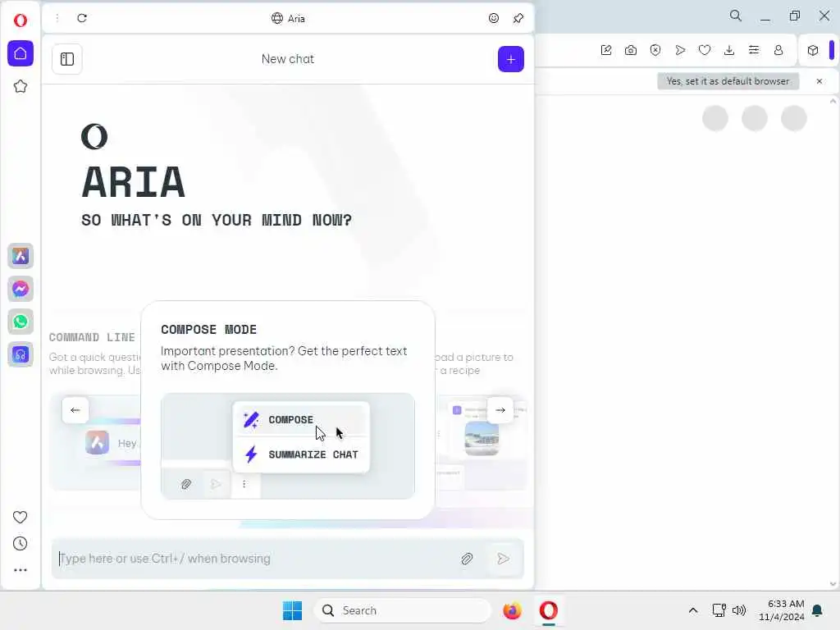Open network status tray icon
840x630 pixels.
click(x=719, y=610)
